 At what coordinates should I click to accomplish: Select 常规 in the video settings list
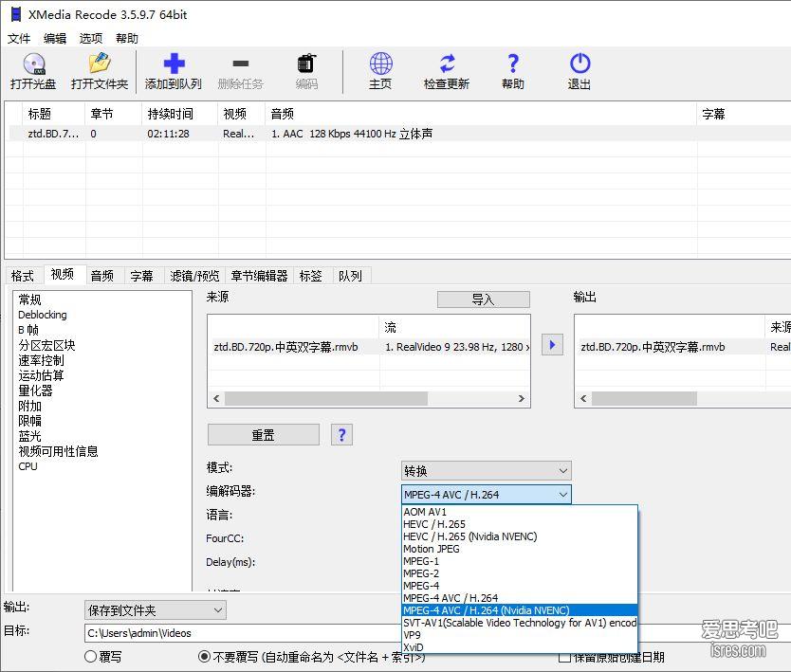click(29, 300)
